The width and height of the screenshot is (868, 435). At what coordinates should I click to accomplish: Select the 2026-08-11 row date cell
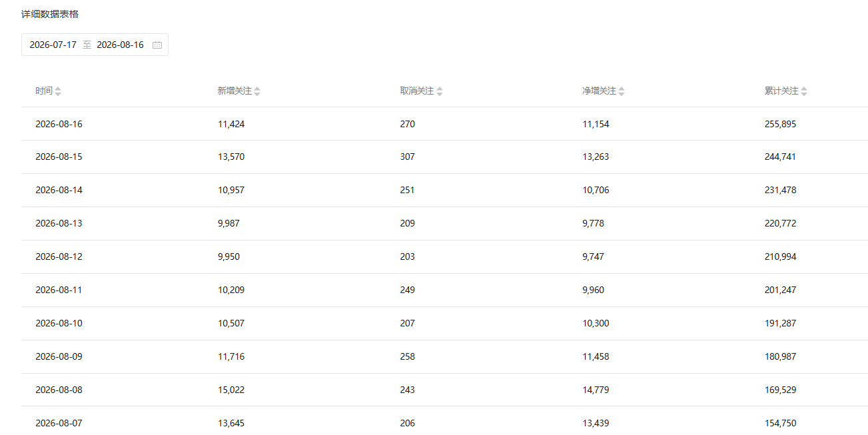(x=59, y=290)
